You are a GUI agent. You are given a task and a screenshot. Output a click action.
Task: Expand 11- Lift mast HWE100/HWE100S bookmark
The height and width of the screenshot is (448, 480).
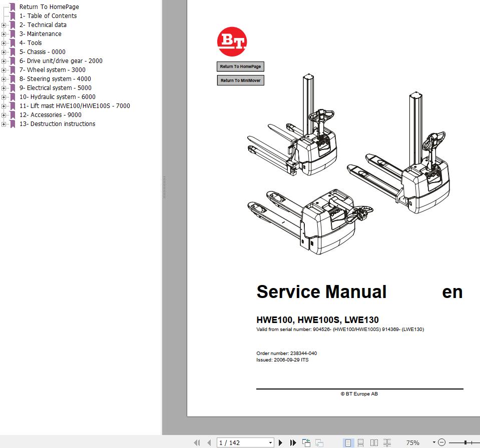(4, 106)
